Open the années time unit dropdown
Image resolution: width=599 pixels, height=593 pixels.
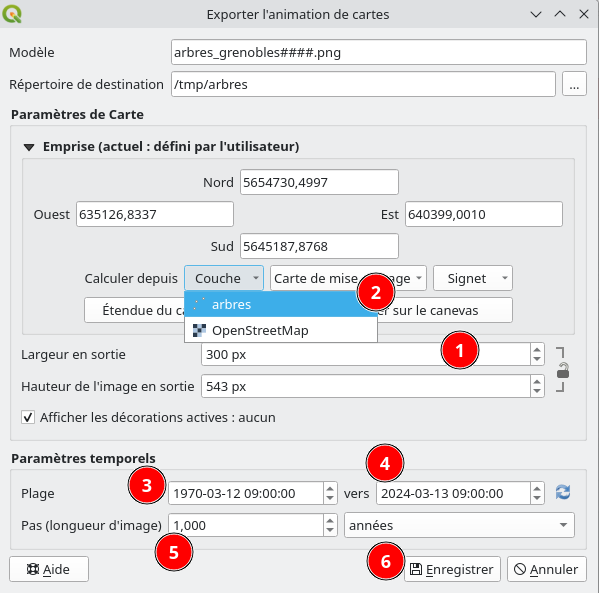tap(459, 525)
